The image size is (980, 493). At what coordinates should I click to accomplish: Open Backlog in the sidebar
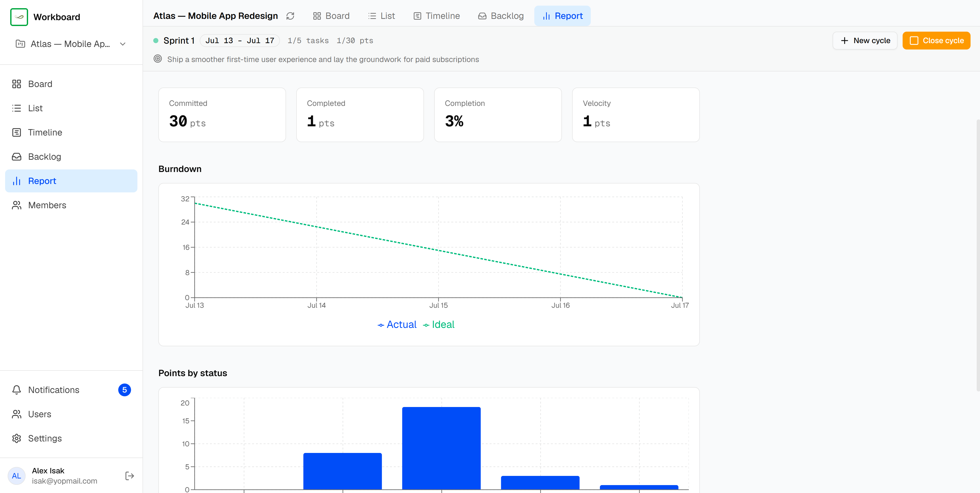pyautogui.click(x=71, y=157)
